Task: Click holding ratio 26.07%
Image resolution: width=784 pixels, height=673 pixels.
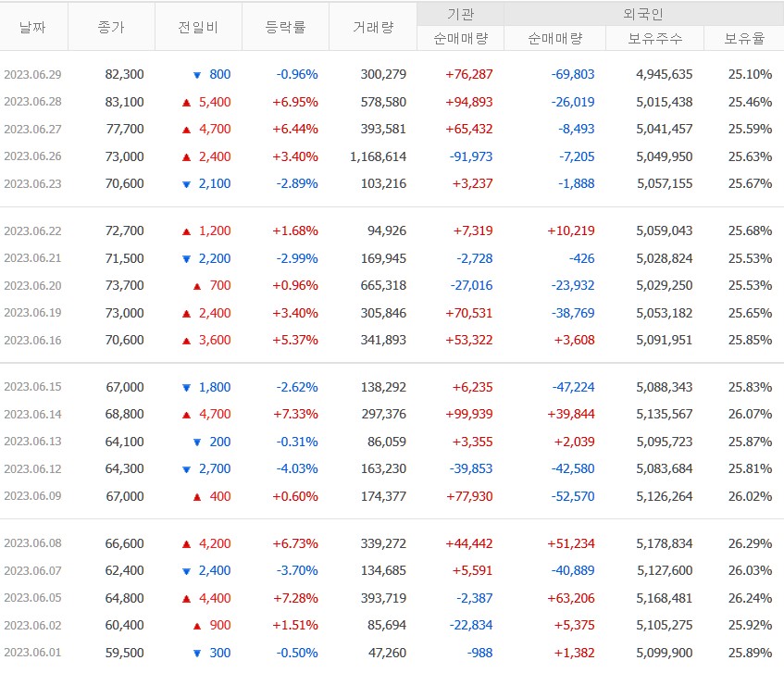Action: 750,414
